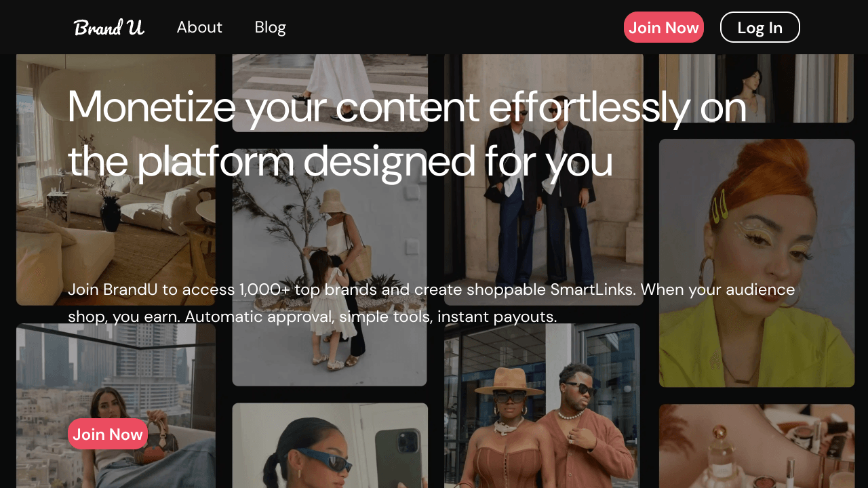Click the Log In button
The image size is (868, 488).
[x=759, y=27]
